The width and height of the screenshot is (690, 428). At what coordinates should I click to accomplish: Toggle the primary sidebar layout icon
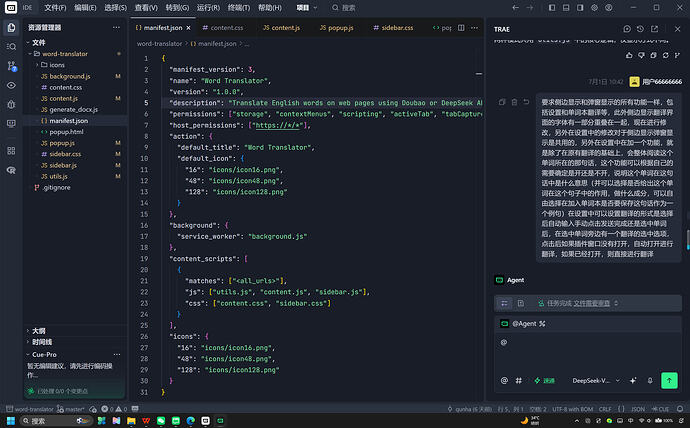552,7
